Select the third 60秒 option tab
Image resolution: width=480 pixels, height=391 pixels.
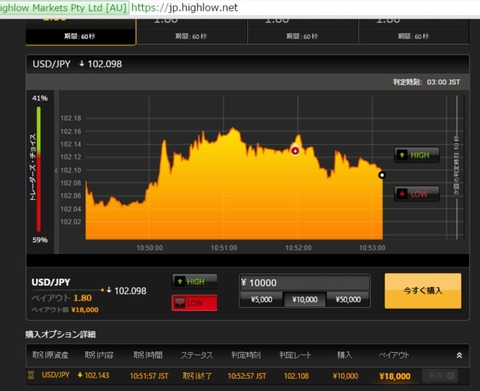(303, 32)
